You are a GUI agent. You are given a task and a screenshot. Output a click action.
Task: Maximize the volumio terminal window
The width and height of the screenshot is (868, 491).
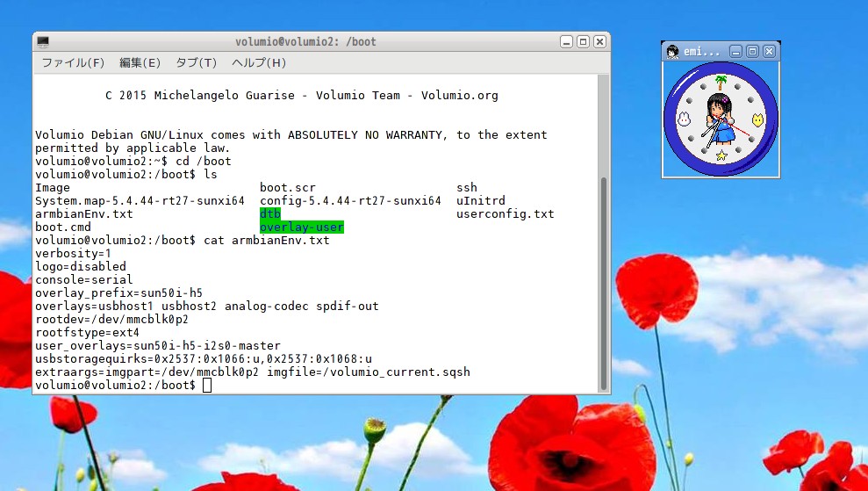[x=583, y=42]
